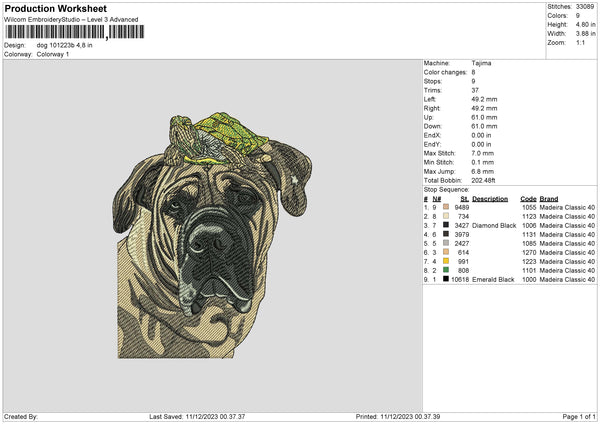Screen dimensions: 600x424
Task: Select the cream swatch in stop 2
Action: (446, 217)
